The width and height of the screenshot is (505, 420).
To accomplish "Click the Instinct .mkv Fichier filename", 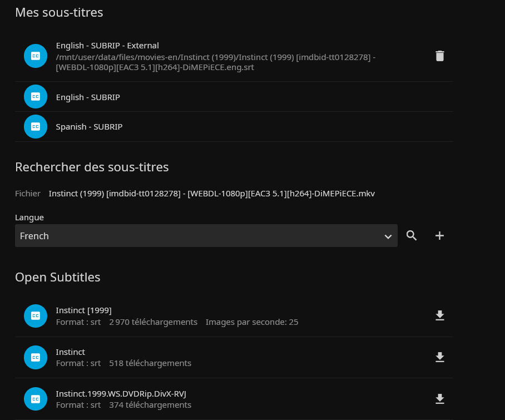I will click(211, 194).
